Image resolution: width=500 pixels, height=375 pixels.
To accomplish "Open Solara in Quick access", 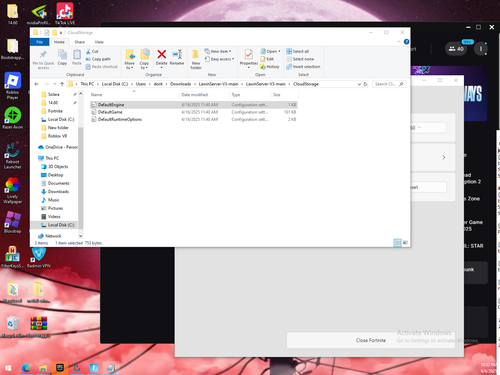I will click(53, 94).
